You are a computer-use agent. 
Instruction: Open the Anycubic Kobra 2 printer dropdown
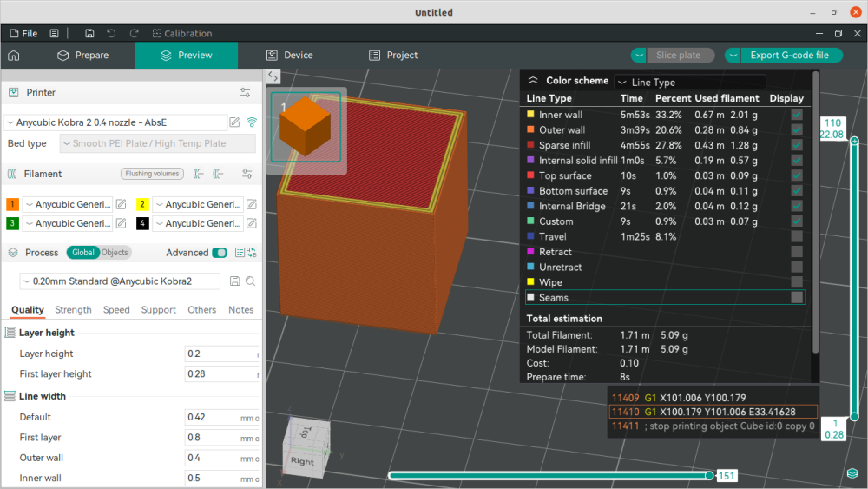(x=115, y=122)
